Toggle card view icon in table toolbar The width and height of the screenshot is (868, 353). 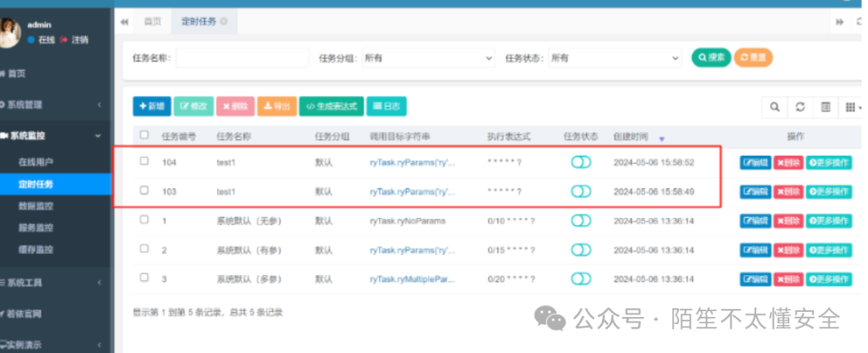[x=825, y=108]
